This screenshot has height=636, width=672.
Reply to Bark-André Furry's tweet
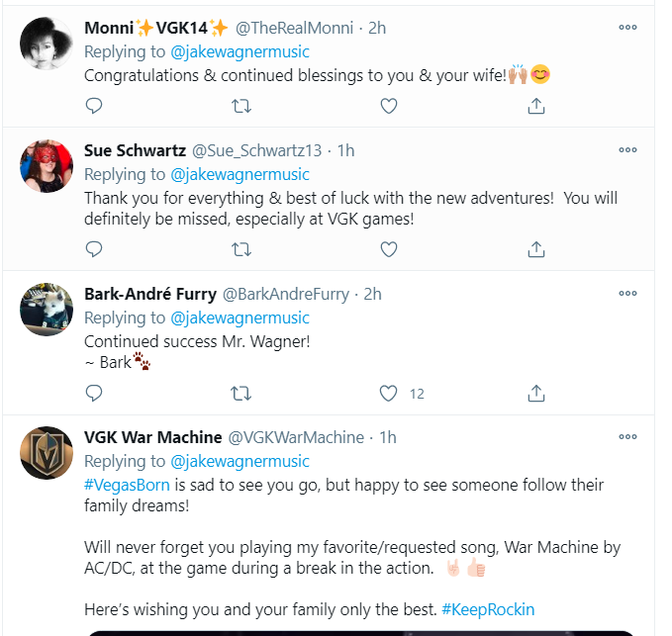pos(94,394)
